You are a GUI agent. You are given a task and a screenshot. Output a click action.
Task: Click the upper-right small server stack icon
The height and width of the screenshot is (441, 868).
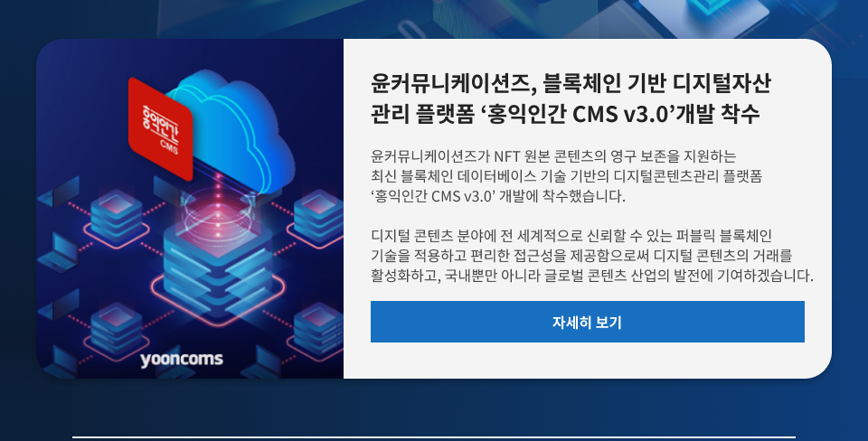(x=317, y=219)
